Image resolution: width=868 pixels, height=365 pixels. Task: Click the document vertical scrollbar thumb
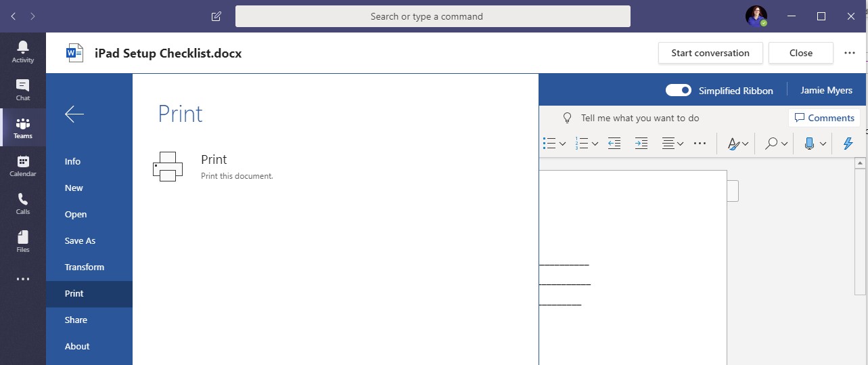861,231
